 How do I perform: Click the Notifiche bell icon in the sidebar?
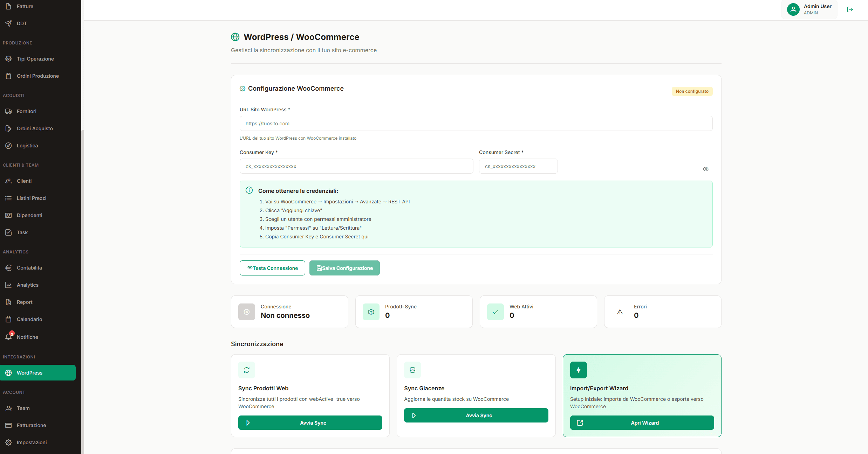pos(9,337)
